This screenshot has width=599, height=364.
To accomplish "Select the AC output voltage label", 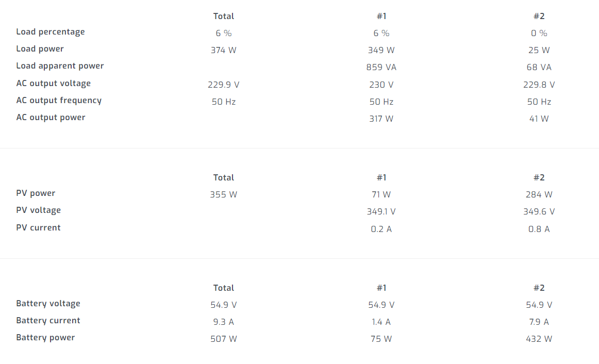I will coord(53,84).
